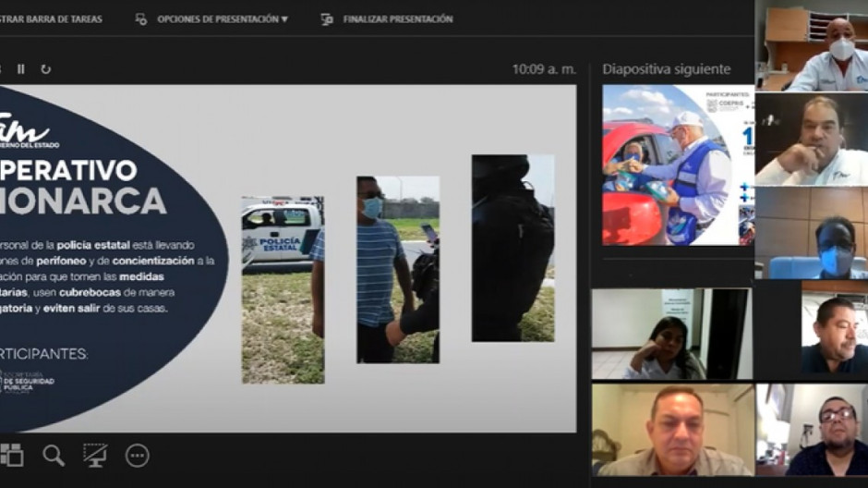Select bottom-right participant video with glasses
868x488 pixels.
coord(812,430)
